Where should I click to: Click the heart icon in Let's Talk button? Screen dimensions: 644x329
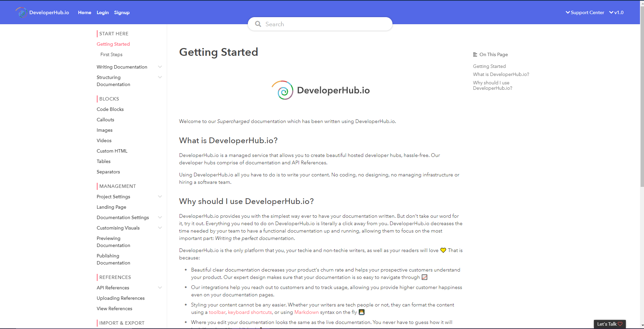click(x=620, y=324)
